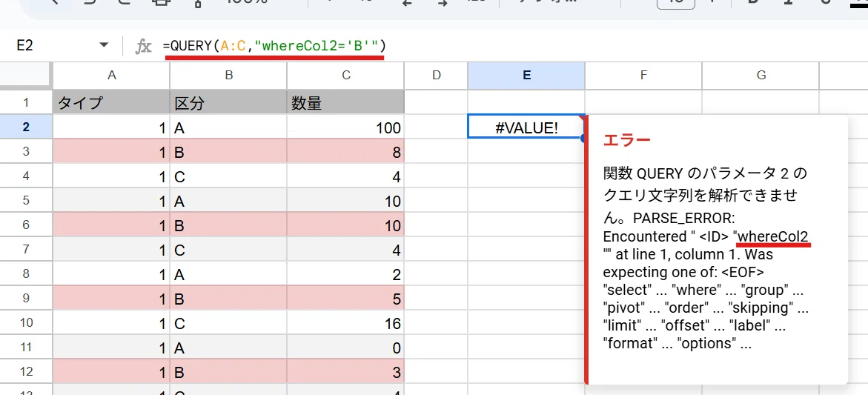Click the エラー title in error popup
868x395 pixels.
(x=626, y=139)
